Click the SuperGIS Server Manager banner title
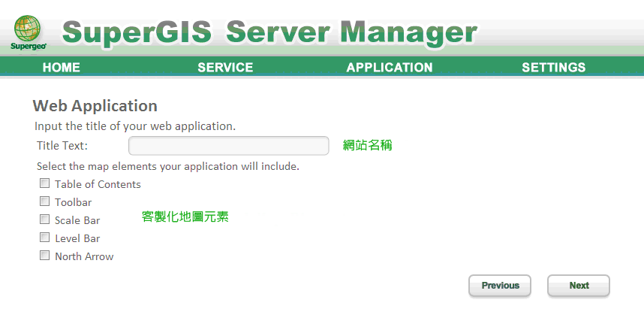Image resolution: width=644 pixels, height=324 pixels. (269, 32)
